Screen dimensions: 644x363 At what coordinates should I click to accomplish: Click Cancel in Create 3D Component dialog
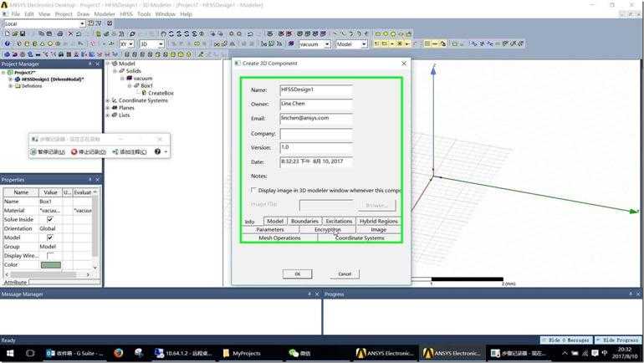[x=345, y=274]
